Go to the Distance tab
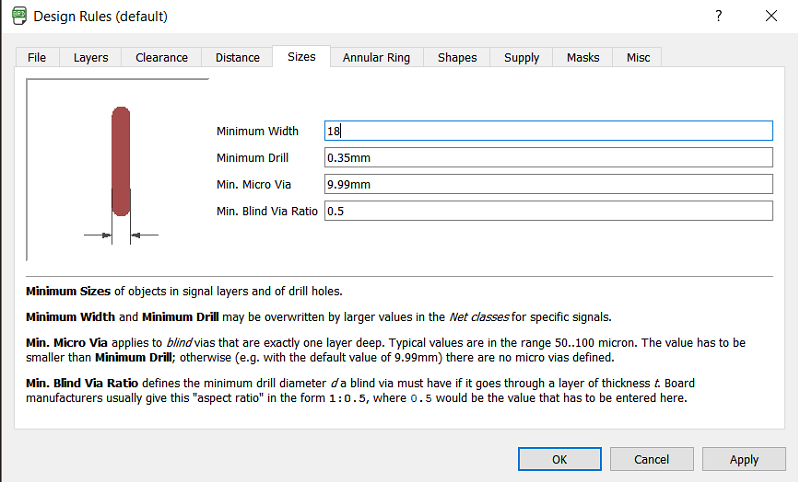Image resolution: width=800 pixels, height=482 pixels. click(x=237, y=58)
